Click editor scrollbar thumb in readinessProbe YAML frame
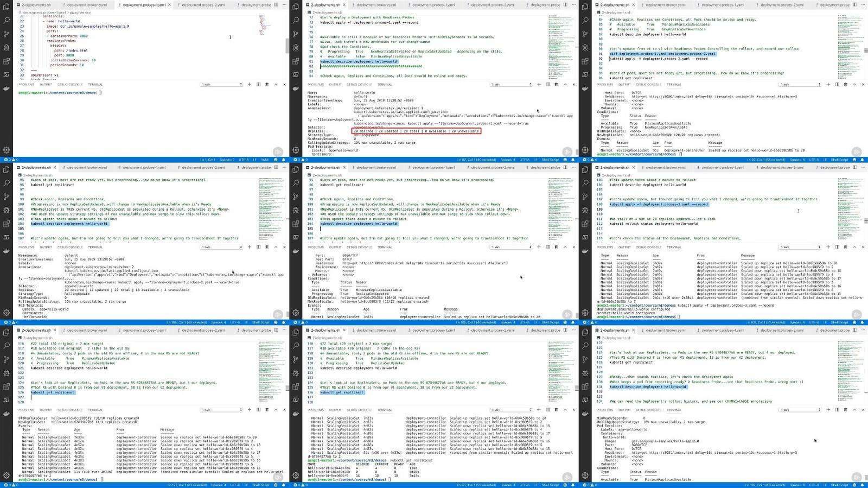Viewport: 868px width, 488px height. pos(288,46)
